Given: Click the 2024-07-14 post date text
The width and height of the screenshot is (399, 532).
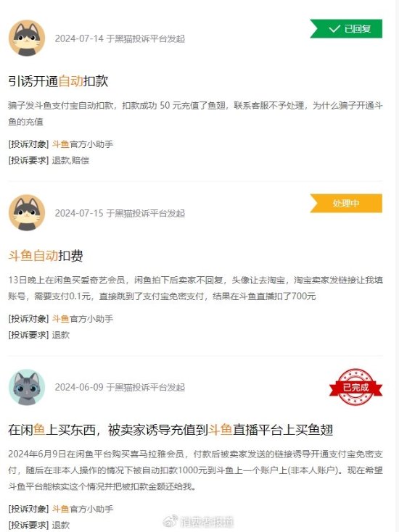Looking at the screenshot, I should (120, 38).
